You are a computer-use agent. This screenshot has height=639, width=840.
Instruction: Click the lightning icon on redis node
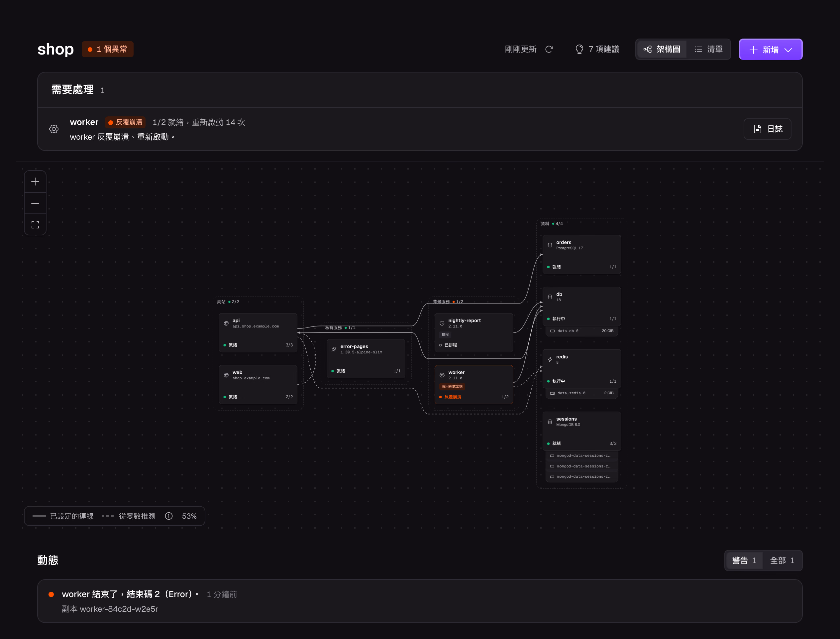tap(550, 359)
